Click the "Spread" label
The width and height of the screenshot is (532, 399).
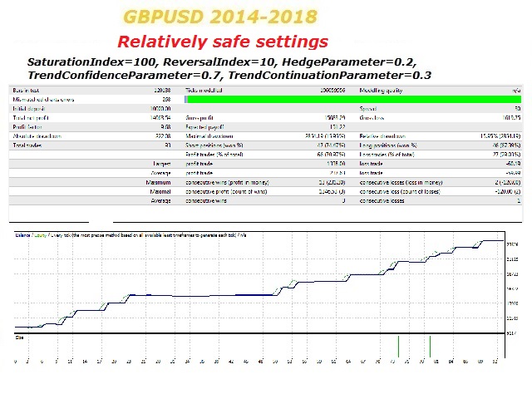click(x=368, y=109)
